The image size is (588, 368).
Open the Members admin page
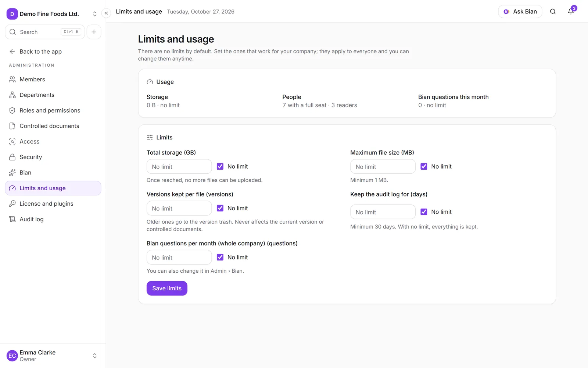pos(53,79)
